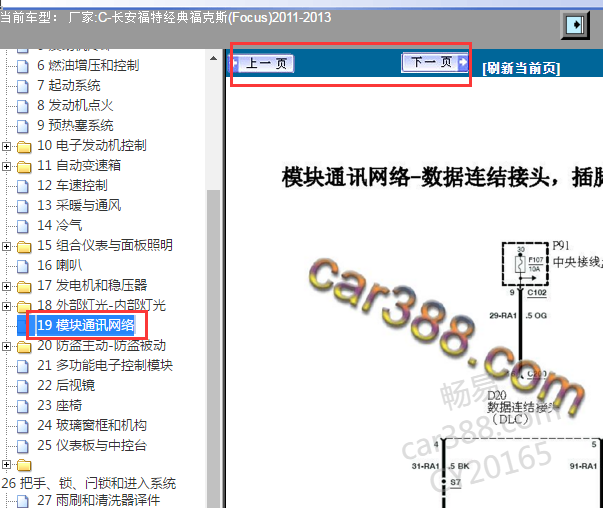This screenshot has width=603, height=508.
Task: Click the document icon beside 12 车速控制
Action: pyautogui.click(x=23, y=186)
